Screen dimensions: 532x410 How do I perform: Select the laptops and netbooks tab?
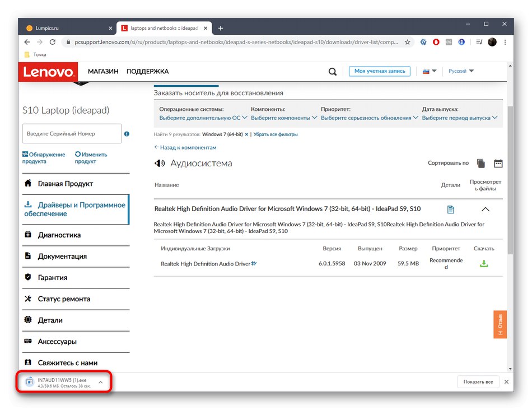coord(164,28)
